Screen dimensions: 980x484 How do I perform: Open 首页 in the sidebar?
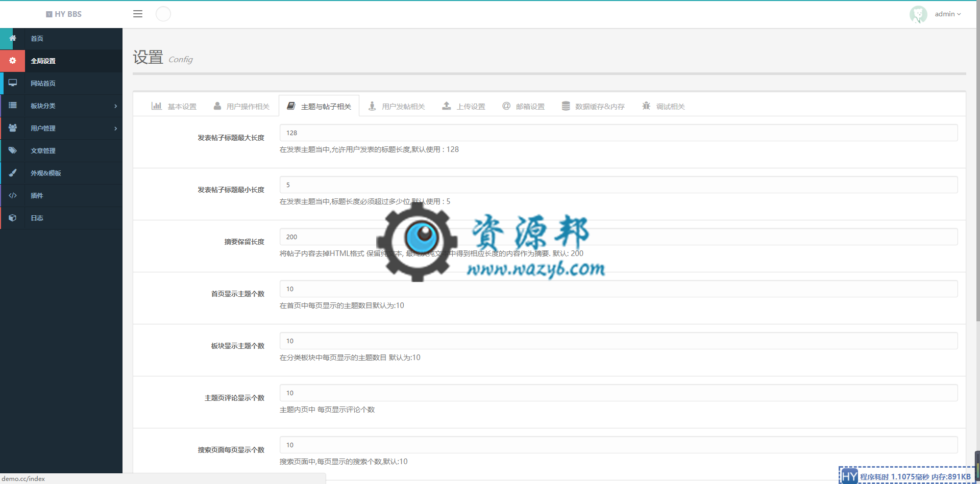point(61,38)
